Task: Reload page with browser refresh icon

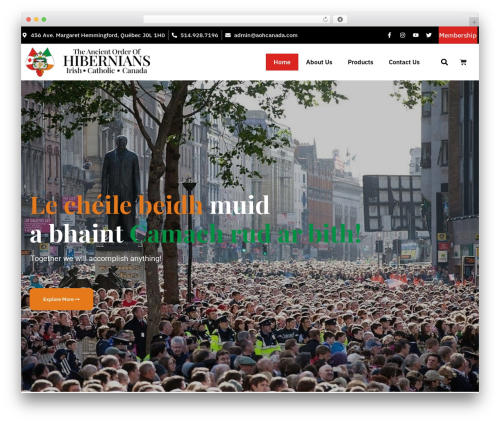Action: [x=325, y=19]
